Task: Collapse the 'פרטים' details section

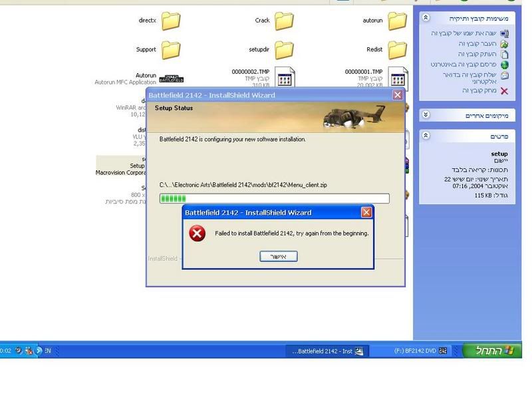Action: 426,136
